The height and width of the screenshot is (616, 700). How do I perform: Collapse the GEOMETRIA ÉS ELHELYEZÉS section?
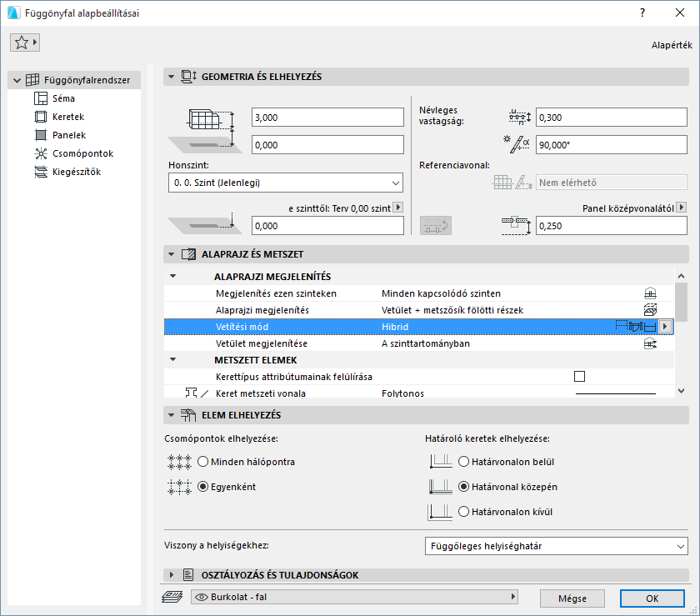tap(172, 76)
